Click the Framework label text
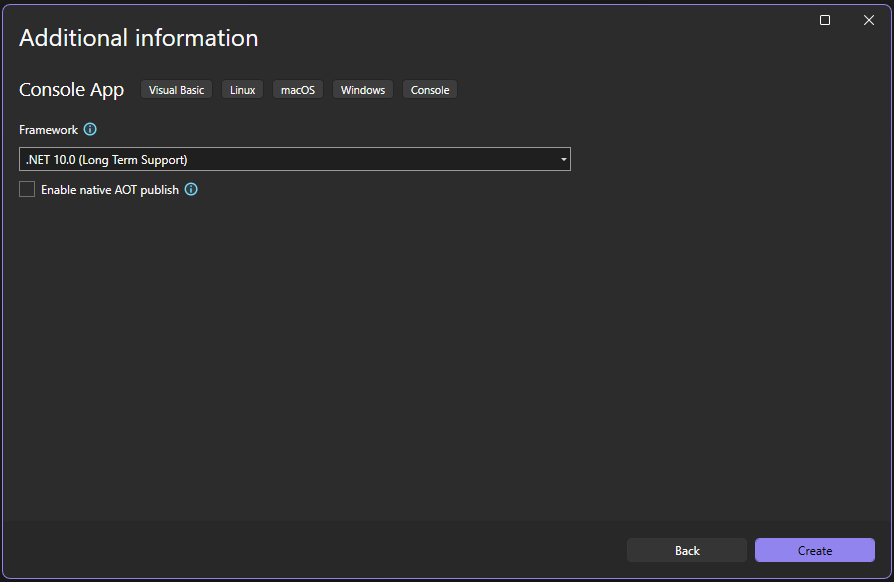The image size is (894, 582). [48, 129]
